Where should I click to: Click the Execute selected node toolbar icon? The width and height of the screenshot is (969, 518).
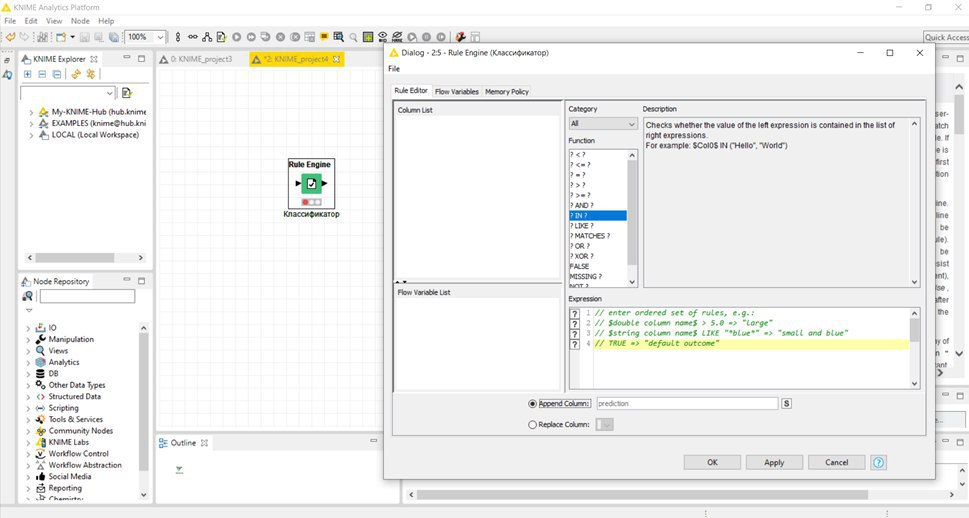(x=237, y=37)
